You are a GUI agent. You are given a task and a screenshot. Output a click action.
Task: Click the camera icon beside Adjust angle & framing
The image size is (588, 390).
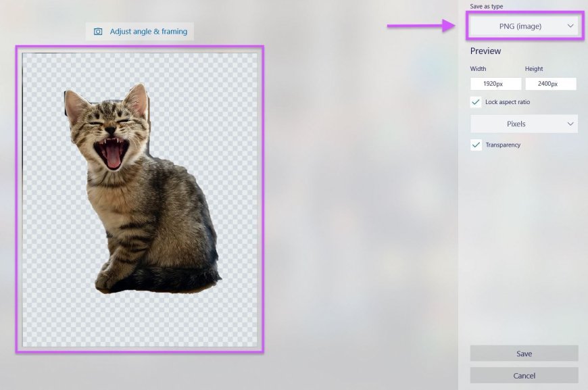click(99, 30)
